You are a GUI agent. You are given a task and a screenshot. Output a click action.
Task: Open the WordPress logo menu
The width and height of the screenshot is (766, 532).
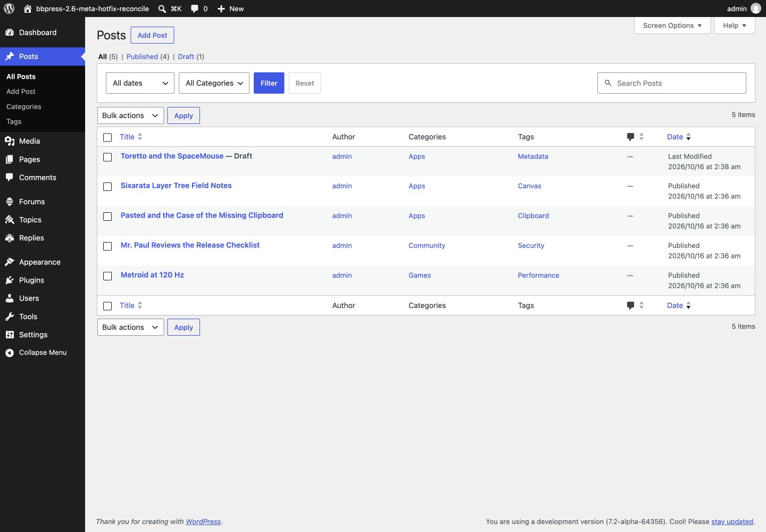click(x=9, y=9)
